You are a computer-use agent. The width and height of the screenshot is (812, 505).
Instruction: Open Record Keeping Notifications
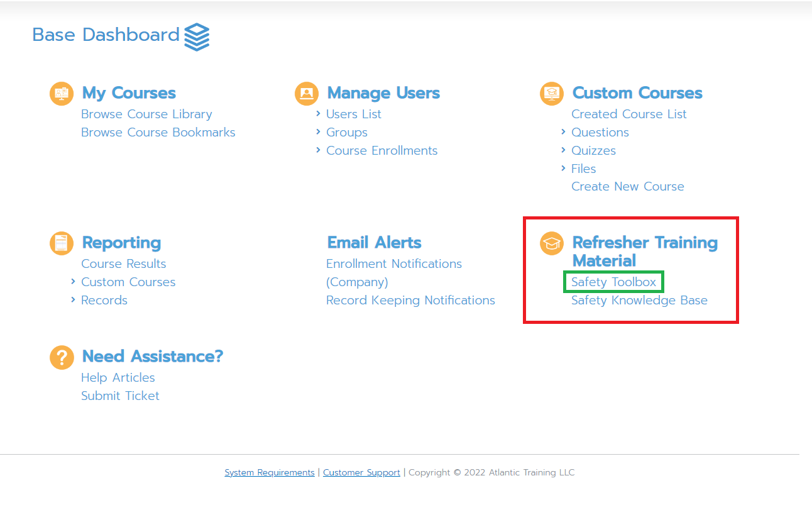pos(410,300)
